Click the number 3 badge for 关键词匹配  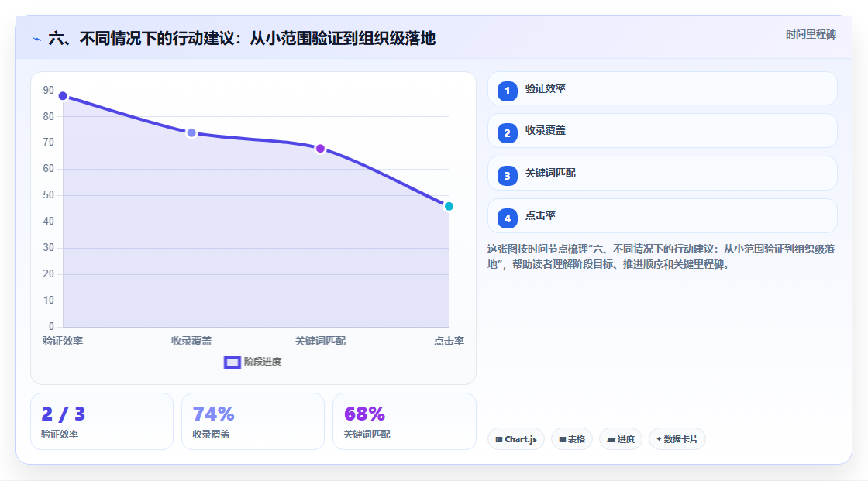pos(507,176)
